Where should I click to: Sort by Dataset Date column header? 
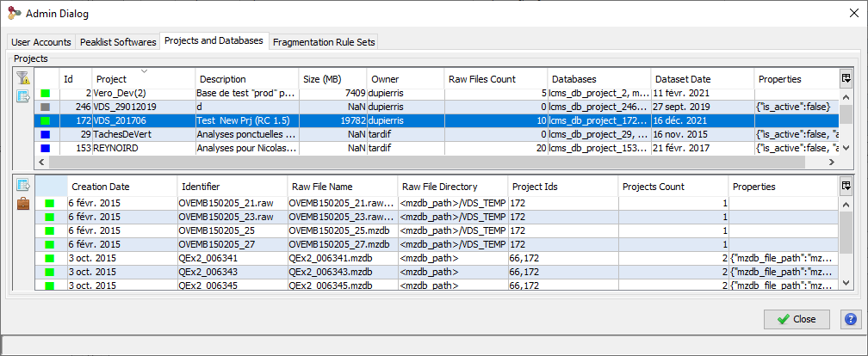(x=702, y=79)
